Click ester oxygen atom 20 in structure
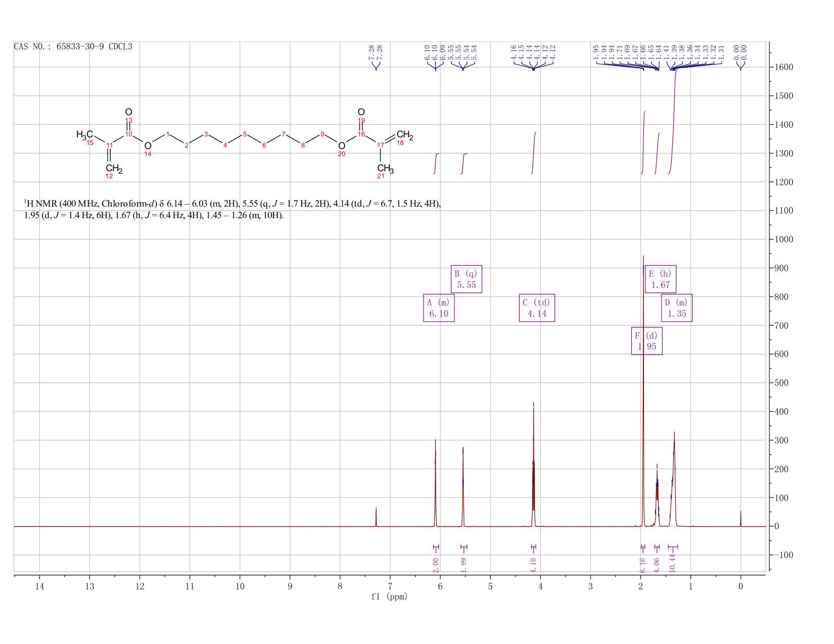 [342, 146]
